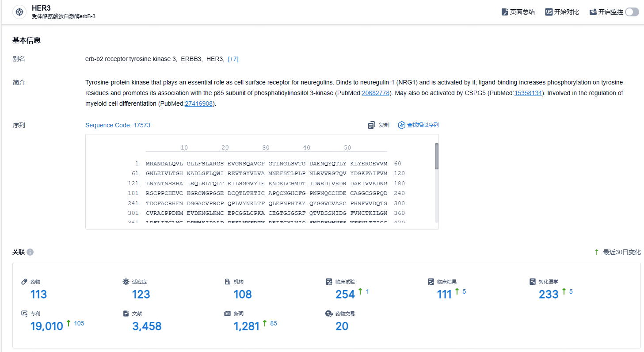Click Sequence Code: 17573 link
Viewport: 644px width, 352px height.
(x=118, y=125)
